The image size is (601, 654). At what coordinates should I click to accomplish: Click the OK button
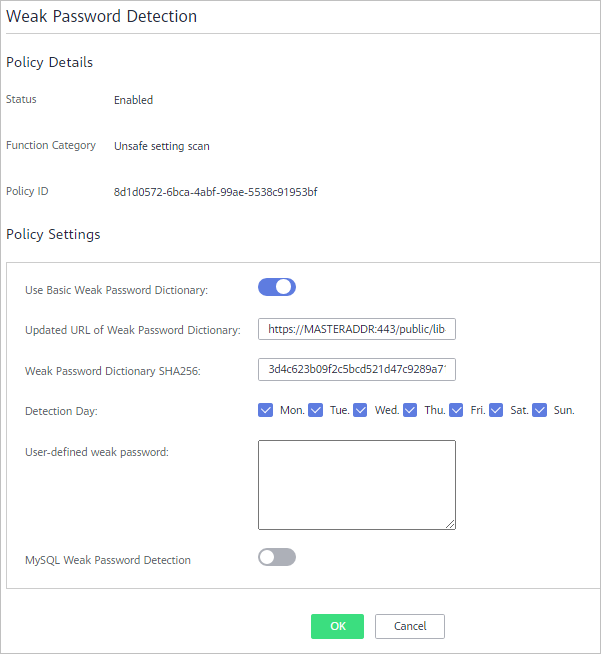coord(337,626)
